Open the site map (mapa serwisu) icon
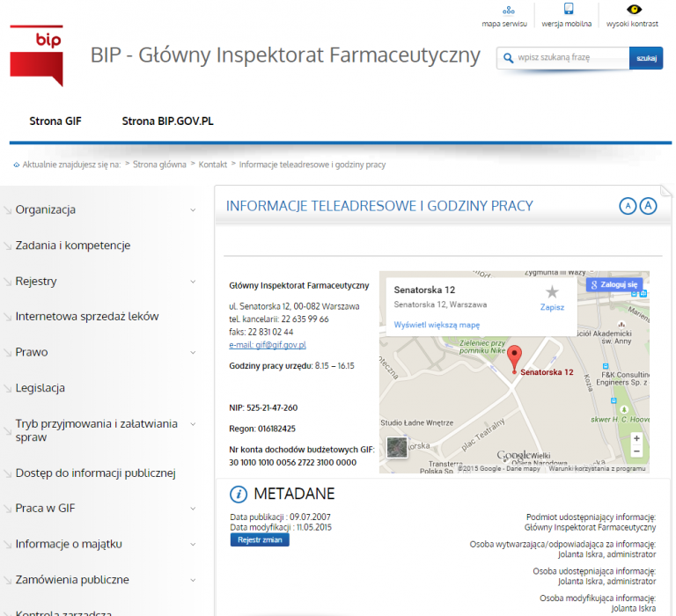Screen dimensions: 676x616 tap(508, 10)
